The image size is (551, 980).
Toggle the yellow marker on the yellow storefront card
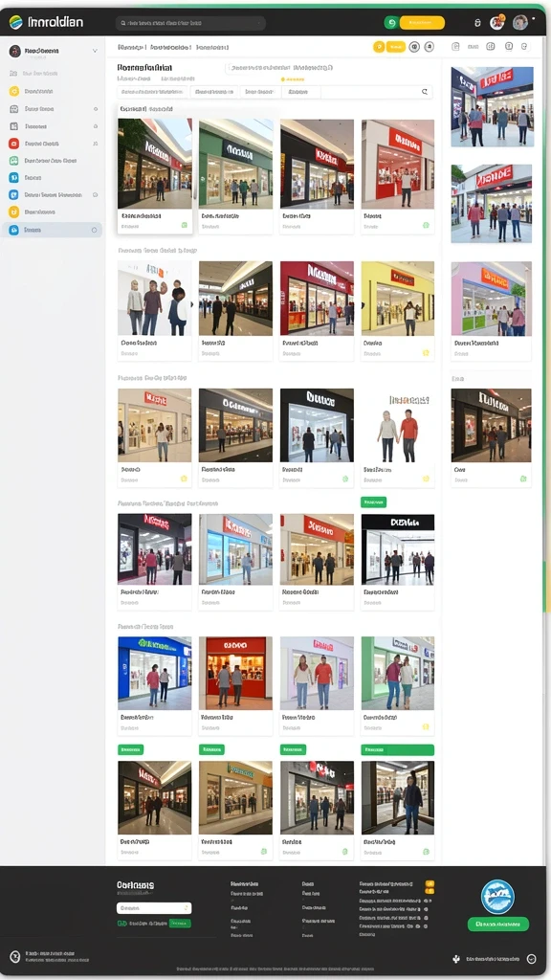coord(426,353)
